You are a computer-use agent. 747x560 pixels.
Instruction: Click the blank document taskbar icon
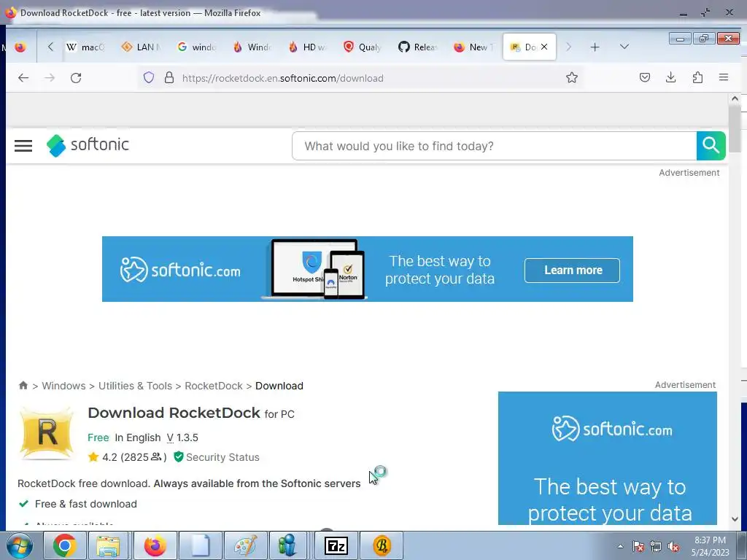pos(200,545)
